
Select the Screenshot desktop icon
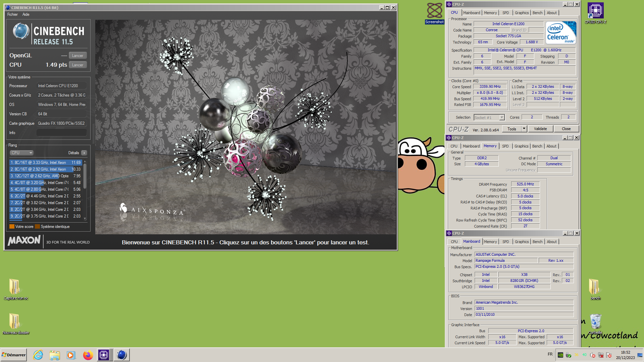pos(435,13)
